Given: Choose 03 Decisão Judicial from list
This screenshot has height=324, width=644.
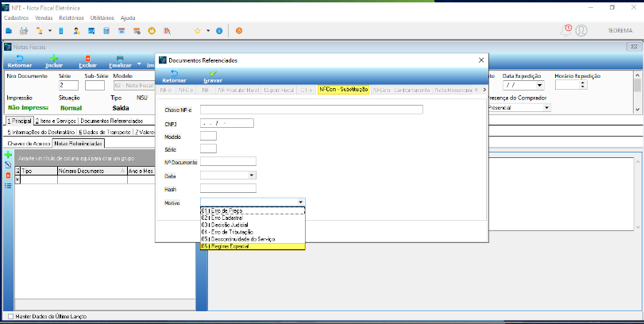Looking at the screenshot, I should (253, 225).
